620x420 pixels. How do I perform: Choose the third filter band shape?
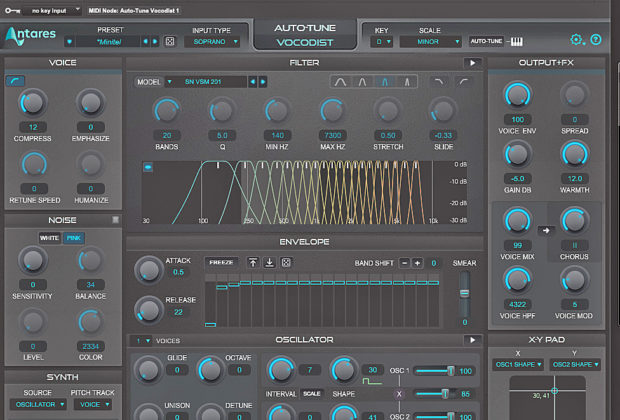pyautogui.click(x=384, y=82)
